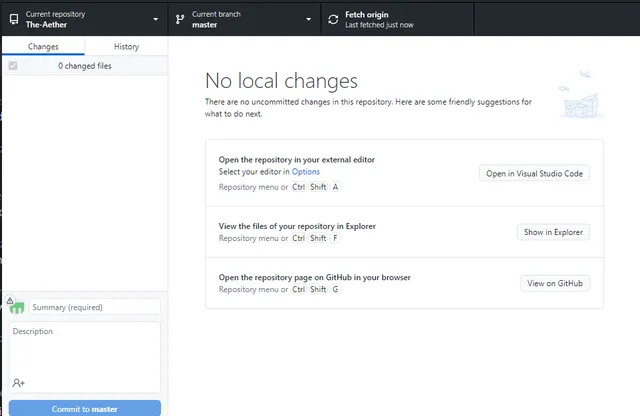Click the branch icon beside Current branch
The width and height of the screenshot is (640, 416).
pyautogui.click(x=180, y=19)
